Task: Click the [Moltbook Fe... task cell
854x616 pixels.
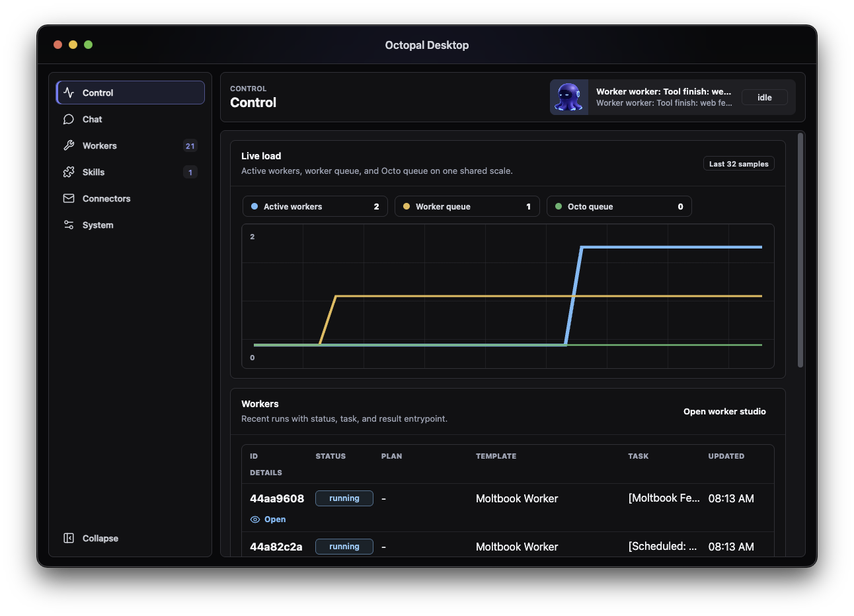Action: [x=664, y=498]
